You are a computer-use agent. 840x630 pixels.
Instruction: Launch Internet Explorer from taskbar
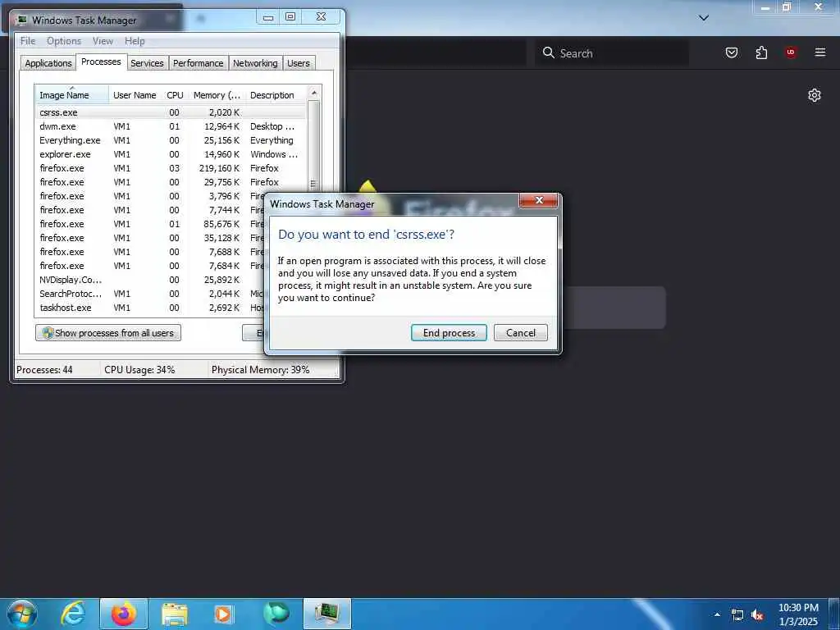(73, 614)
